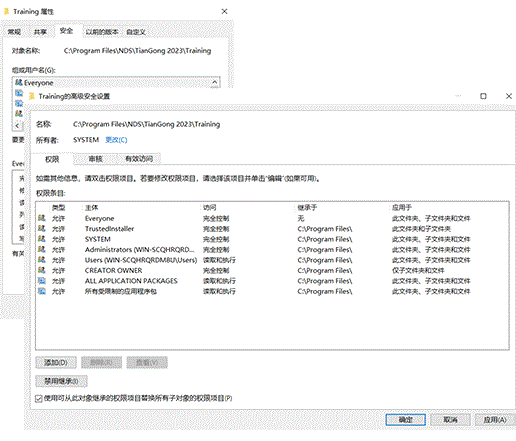Image resolution: width=516 pixels, height=441 pixels.
Task: Click the user group icon beside Everyone entry
Action: (42, 218)
